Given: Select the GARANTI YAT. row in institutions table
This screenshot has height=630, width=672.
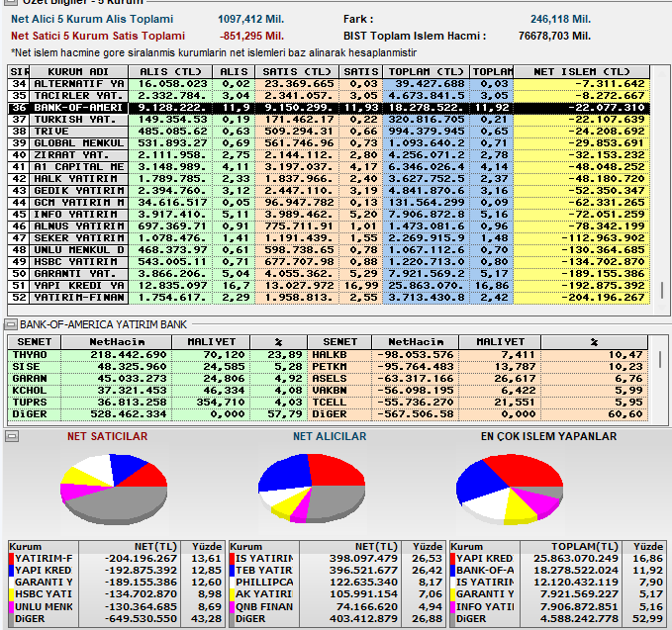Looking at the screenshot, I should 329,273.
